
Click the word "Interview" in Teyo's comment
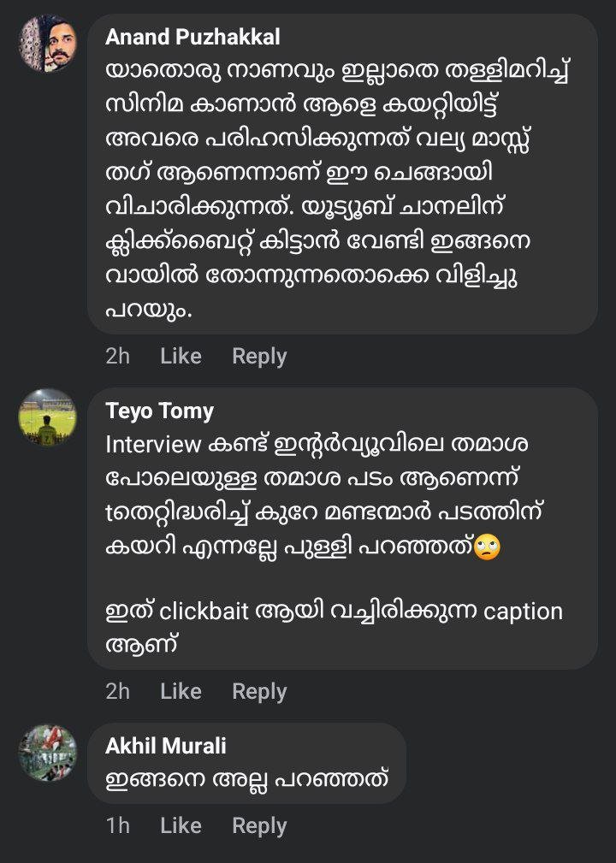pos(154,445)
